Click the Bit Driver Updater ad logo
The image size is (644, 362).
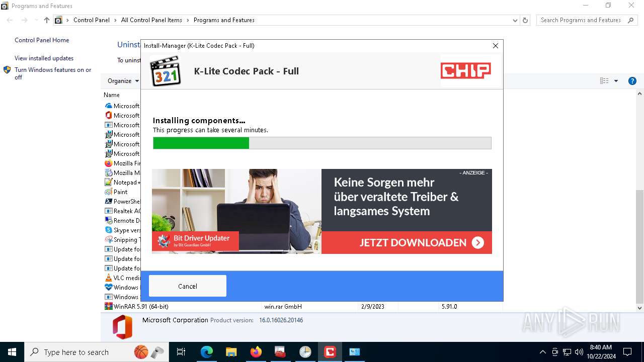click(195, 241)
